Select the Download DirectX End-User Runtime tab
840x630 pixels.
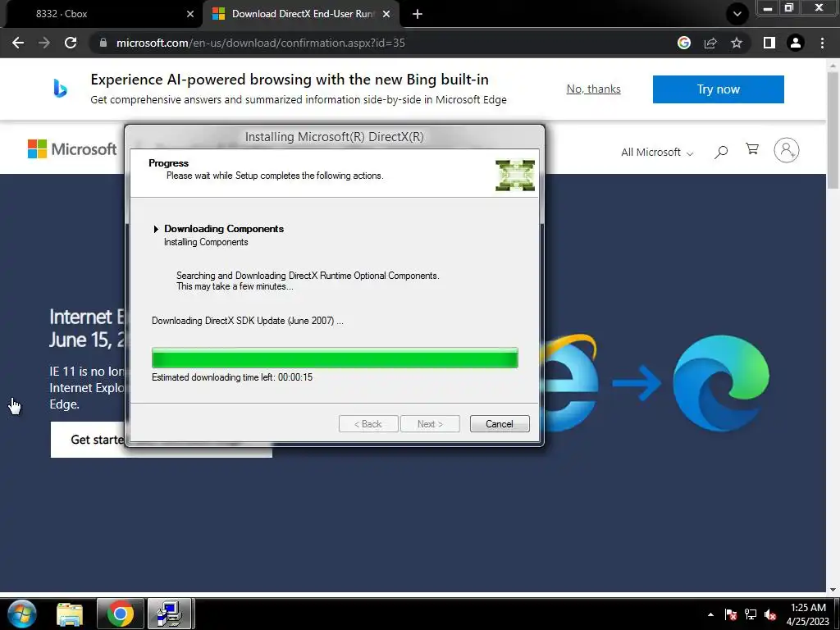click(301, 14)
